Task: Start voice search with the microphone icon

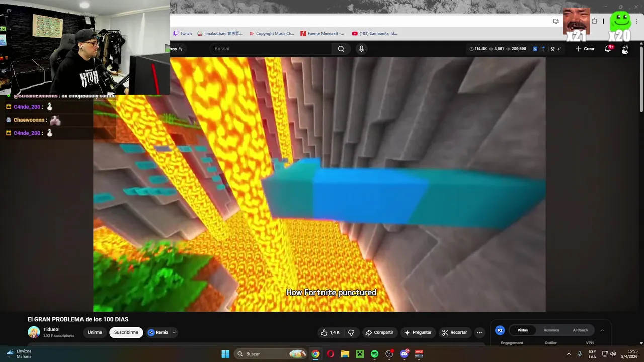Action: coord(361,49)
